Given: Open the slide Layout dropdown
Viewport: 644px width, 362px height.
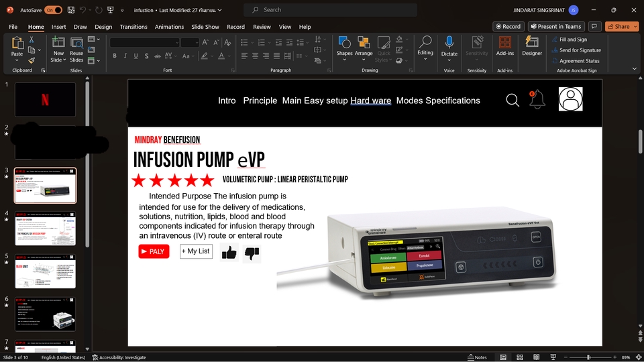Looking at the screenshot, I should coord(94,40).
